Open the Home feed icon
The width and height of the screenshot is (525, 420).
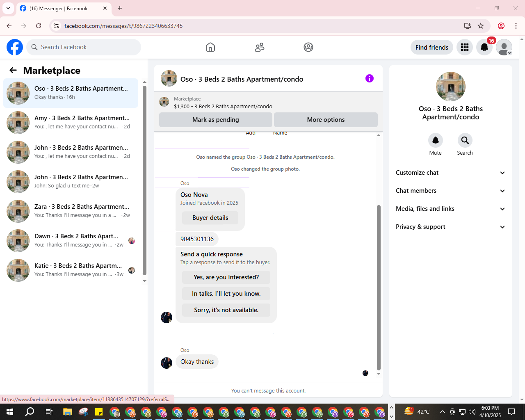(x=210, y=47)
